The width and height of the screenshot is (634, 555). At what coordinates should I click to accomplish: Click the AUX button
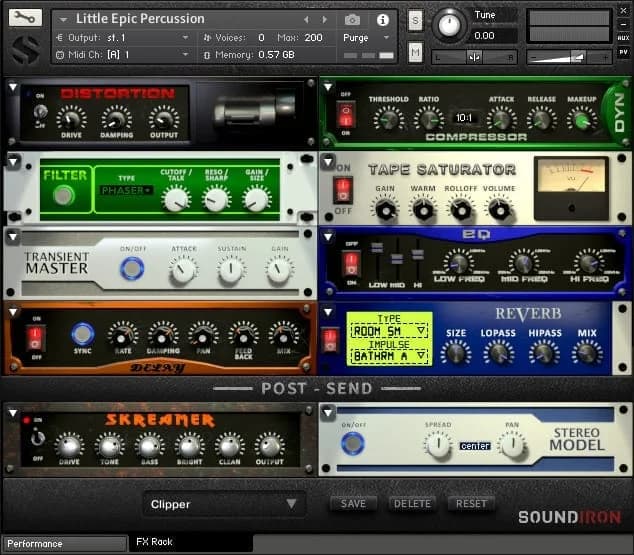(x=623, y=38)
